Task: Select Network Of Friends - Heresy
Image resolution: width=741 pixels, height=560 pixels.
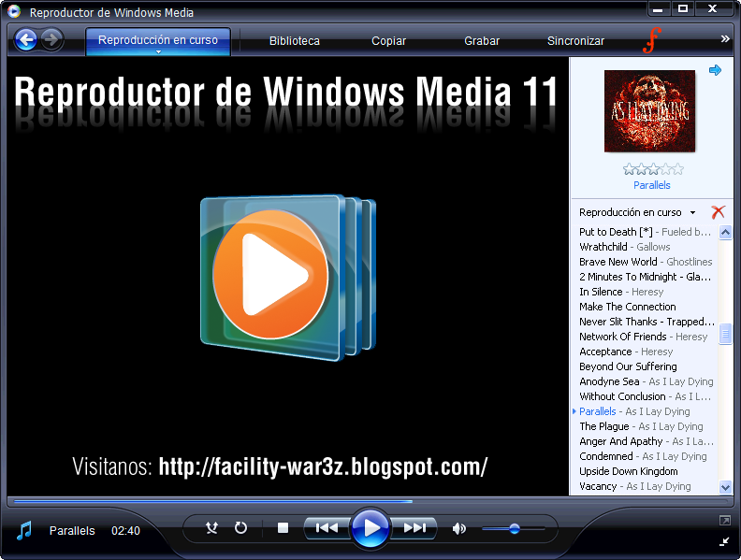Action: [643, 337]
